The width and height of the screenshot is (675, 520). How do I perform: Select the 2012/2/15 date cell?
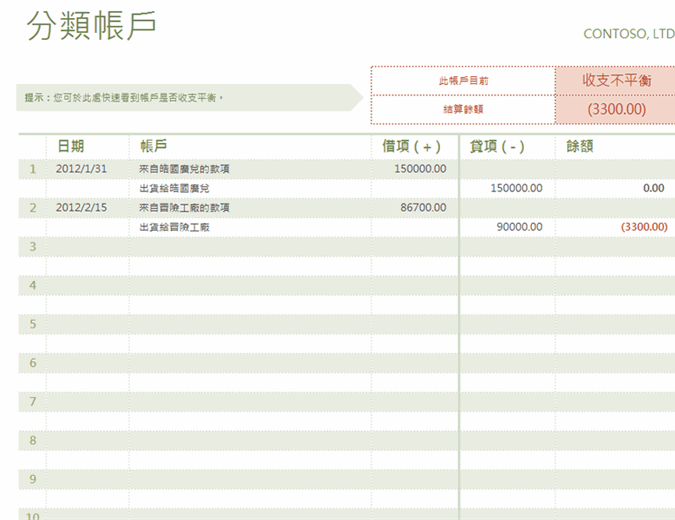[81, 207]
